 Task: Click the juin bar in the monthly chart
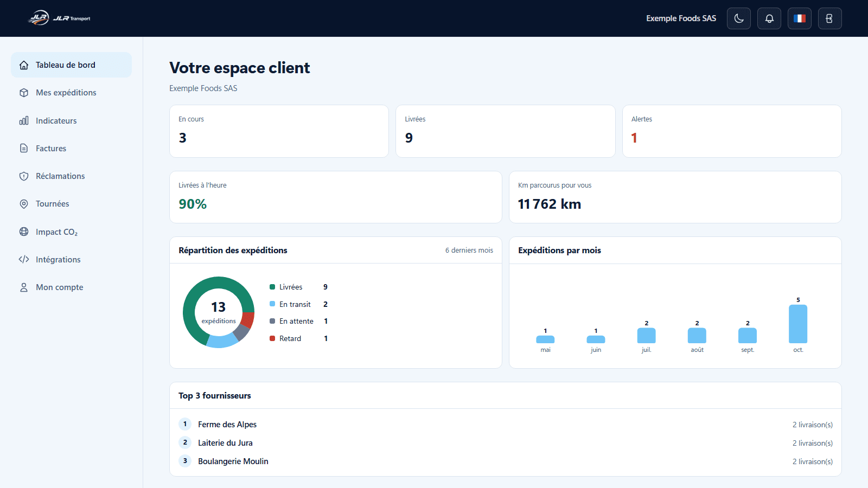596,339
